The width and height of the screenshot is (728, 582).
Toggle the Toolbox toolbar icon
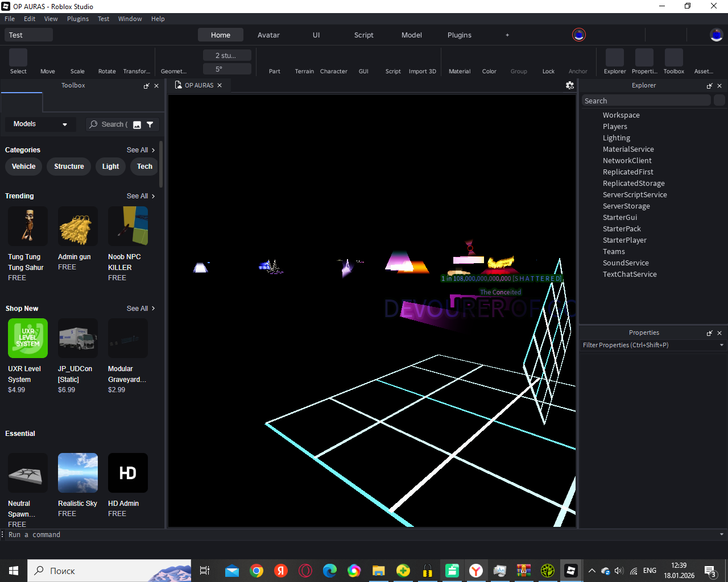tap(674, 61)
